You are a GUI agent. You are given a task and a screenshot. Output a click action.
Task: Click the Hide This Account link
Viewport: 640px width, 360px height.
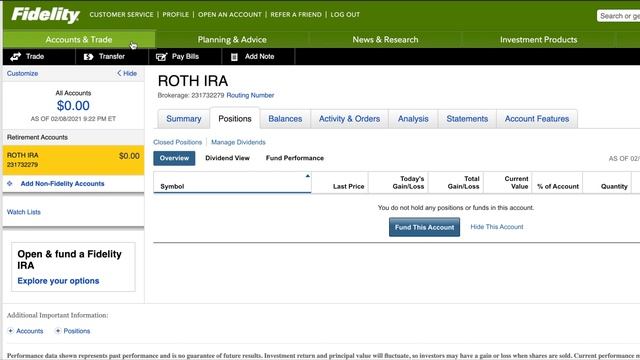pyautogui.click(x=497, y=227)
